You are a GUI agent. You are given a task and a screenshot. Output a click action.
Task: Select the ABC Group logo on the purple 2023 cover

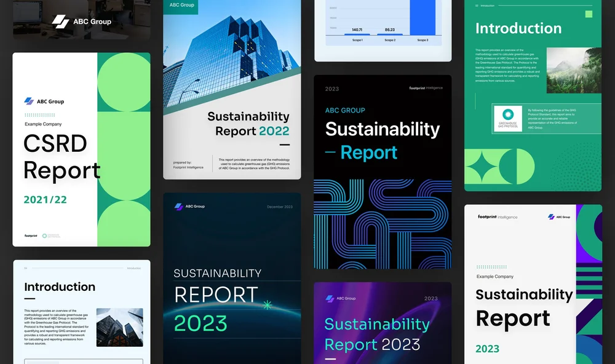[341, 298]
